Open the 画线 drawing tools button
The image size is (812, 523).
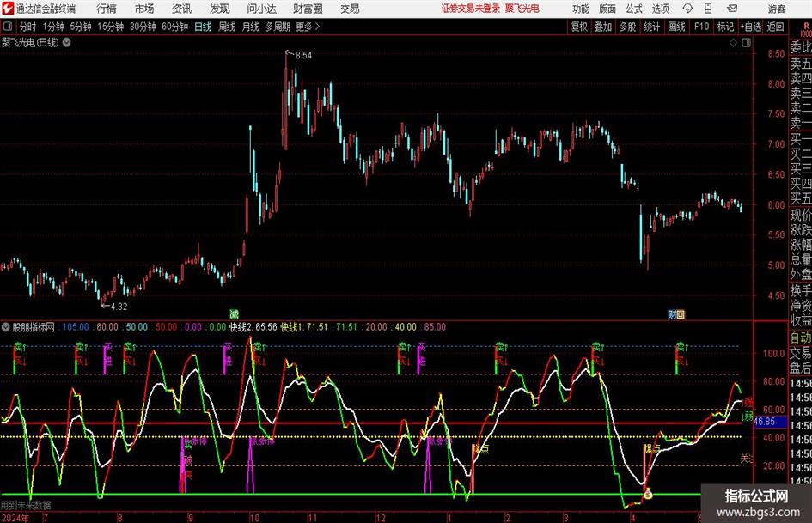click(676, 27)
